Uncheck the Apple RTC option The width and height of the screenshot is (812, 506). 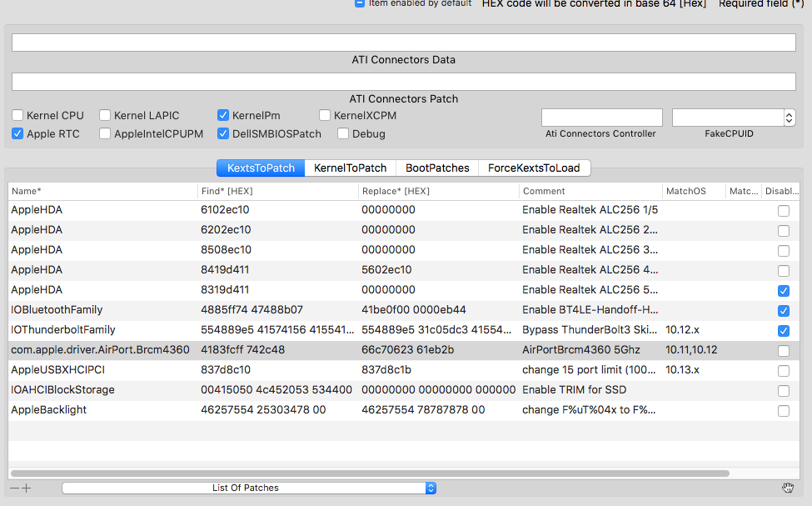click(17, 133)
